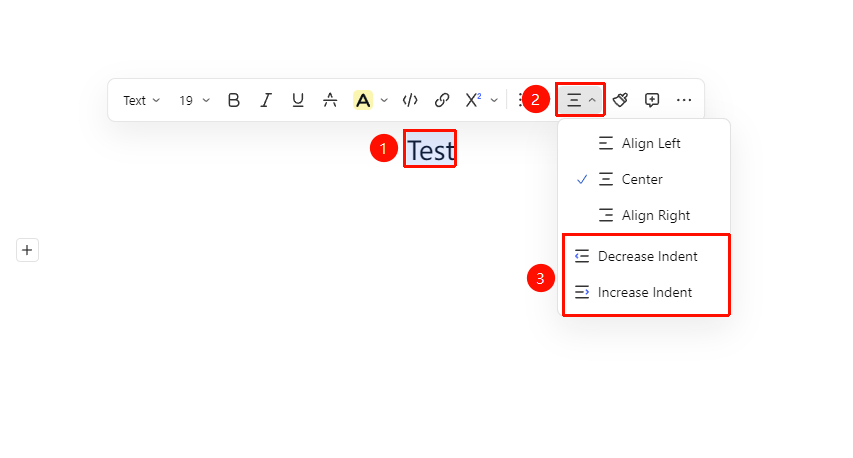This screenshot has height=458, width=853.
Task: Click the plus button to add block
Action: 27,250
